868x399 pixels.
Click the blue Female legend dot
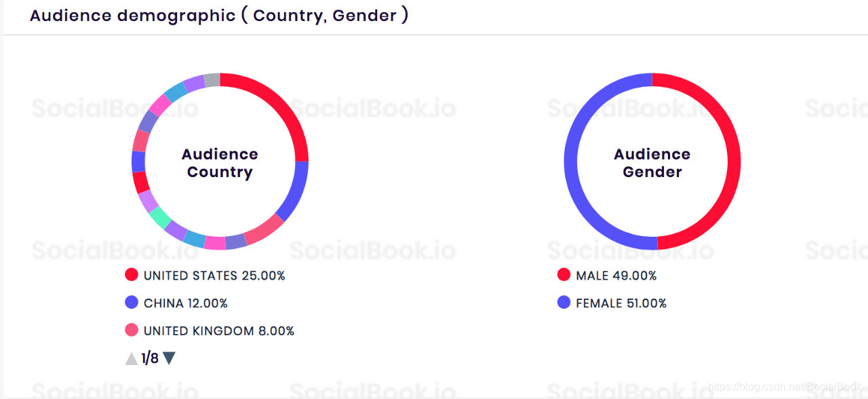pyautogui.click(x=564, y=303)
